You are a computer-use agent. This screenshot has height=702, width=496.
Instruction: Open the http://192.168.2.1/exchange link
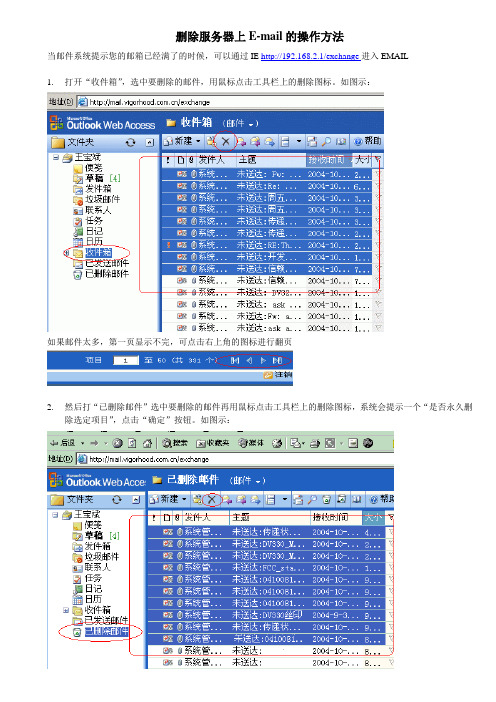(x=310, y=56)
